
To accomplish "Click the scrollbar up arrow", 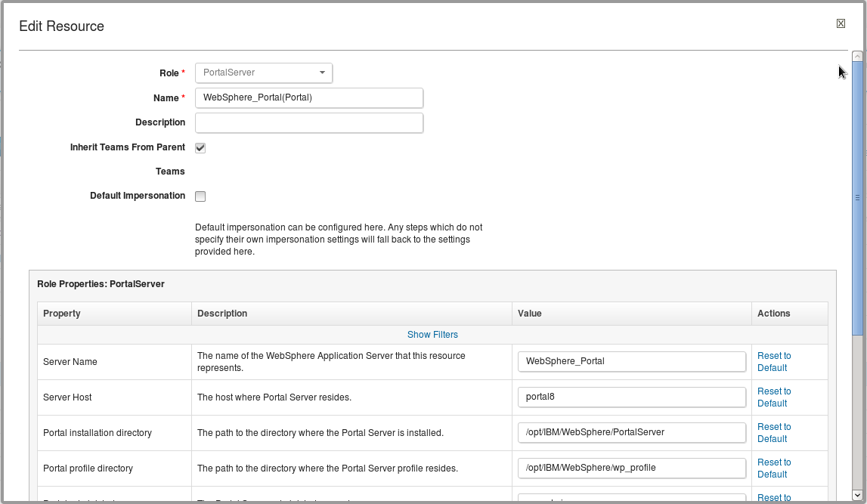I will click(x=857, y=56).
